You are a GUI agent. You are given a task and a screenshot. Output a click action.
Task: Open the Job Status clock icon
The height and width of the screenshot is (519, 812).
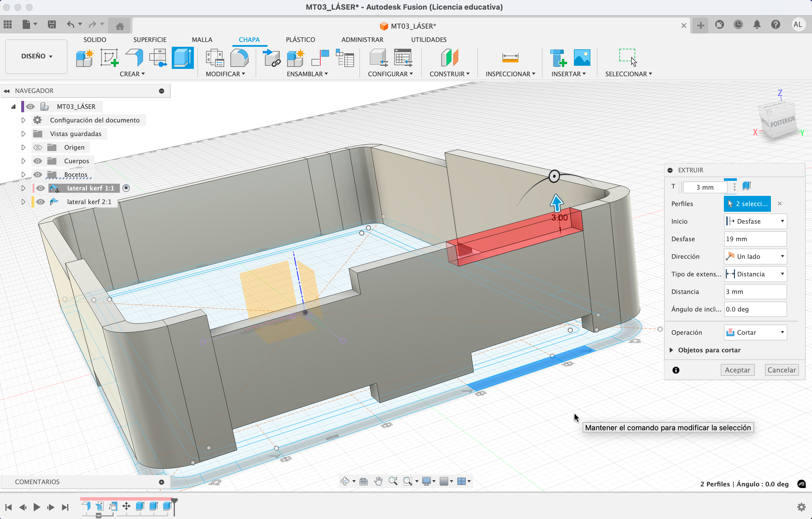click(x=738, y=25)
